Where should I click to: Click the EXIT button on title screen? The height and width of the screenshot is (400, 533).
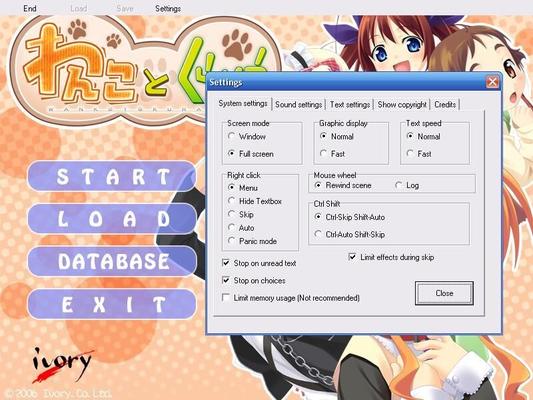(112, 304)
